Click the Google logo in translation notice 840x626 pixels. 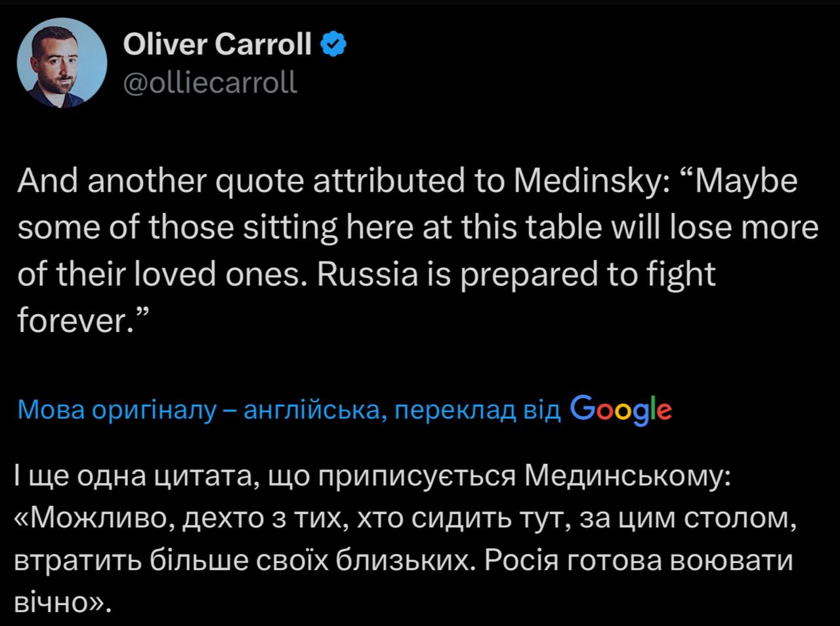[x=621, y=409]
